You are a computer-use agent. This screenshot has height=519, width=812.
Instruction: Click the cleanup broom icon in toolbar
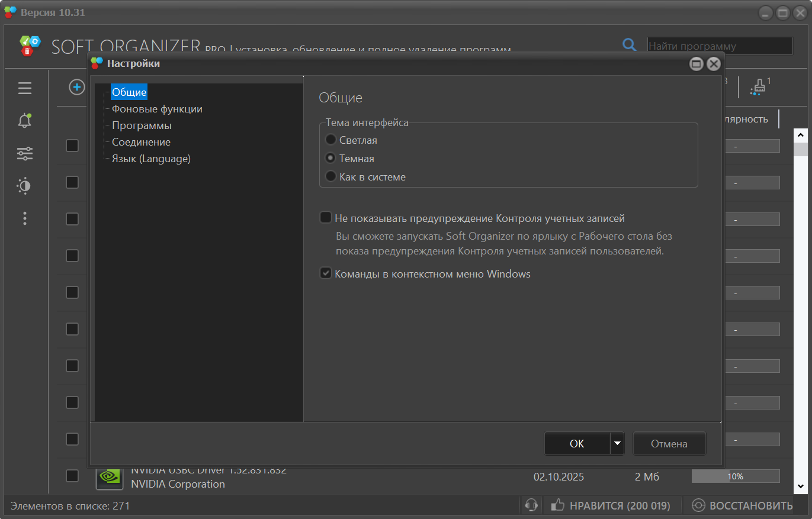tap(758, 88)
